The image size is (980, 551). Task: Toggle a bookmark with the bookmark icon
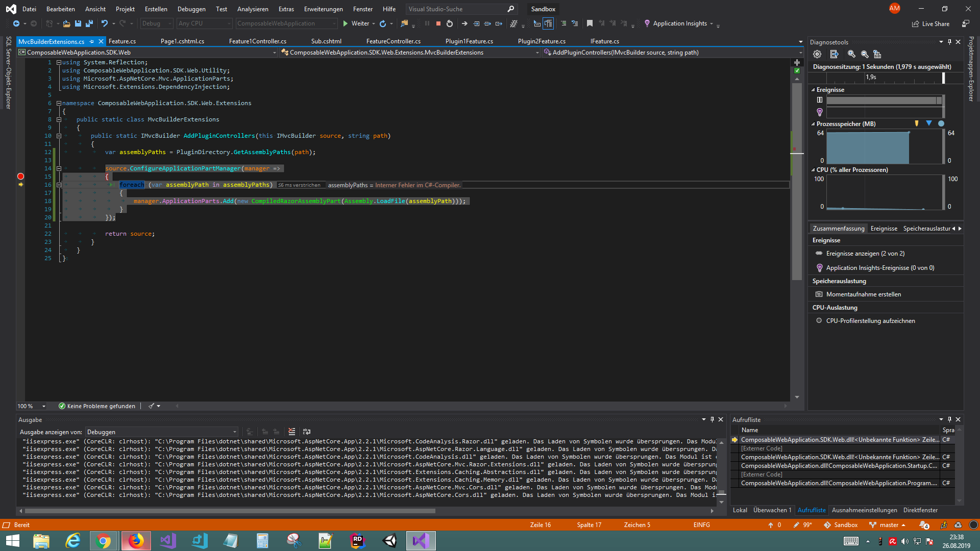click(590, 23)
